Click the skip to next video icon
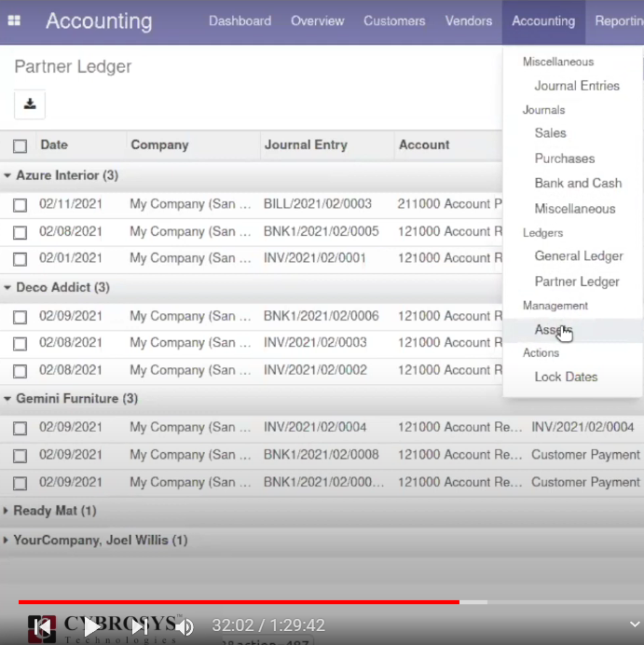644x645 pixels. pos(140,626)
